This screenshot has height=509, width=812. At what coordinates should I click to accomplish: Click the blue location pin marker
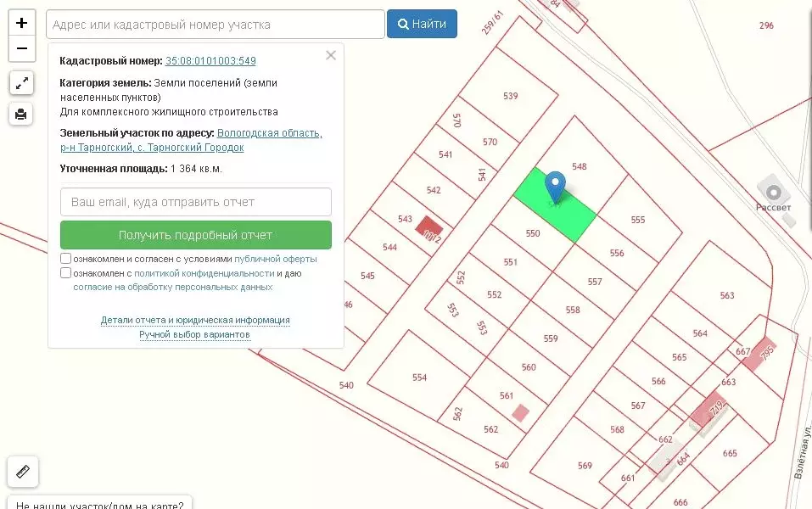555,187
